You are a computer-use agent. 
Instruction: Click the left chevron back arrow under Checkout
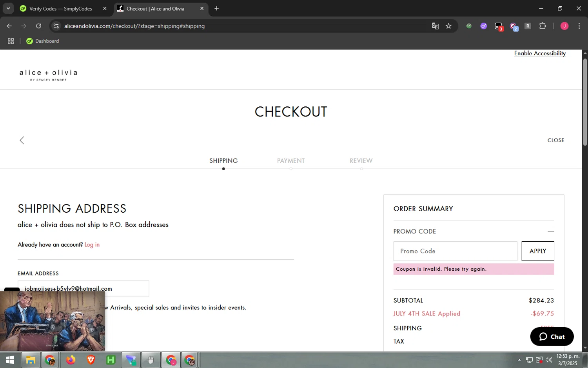point(22,140)
